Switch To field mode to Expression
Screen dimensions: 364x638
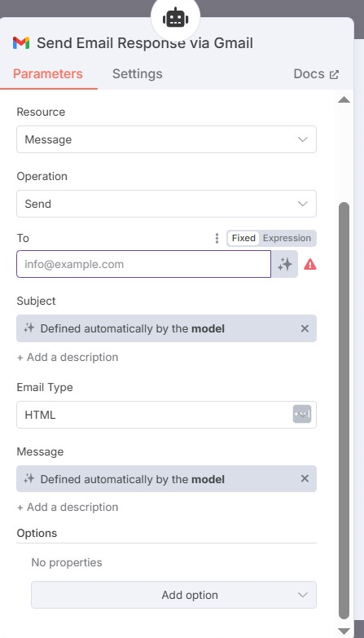pyautogui.click(x=287, y=239)
